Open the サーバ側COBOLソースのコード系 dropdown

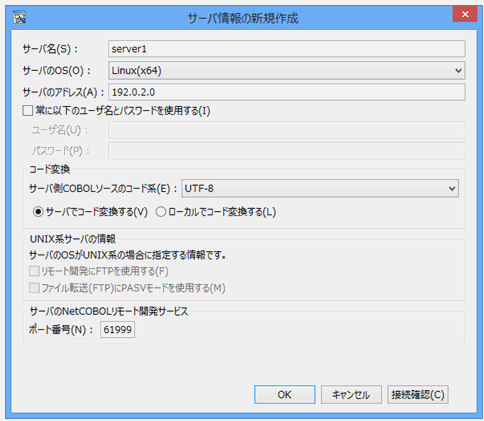coord(320,188)
